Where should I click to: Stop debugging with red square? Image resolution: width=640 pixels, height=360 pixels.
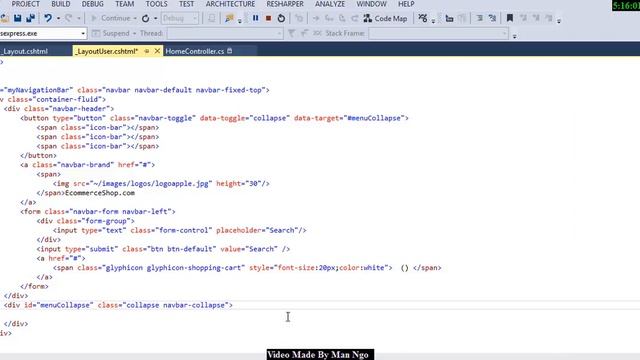pos(268,18)
